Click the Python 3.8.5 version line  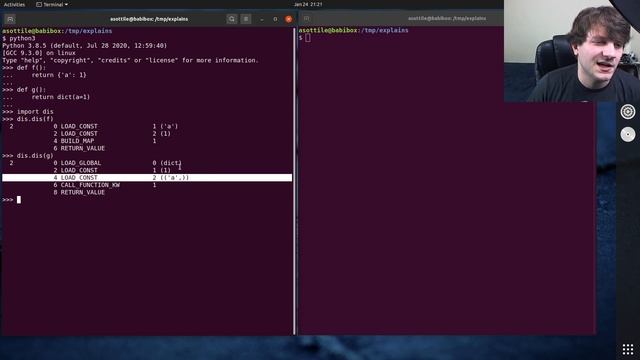click(x=84, y=45)
